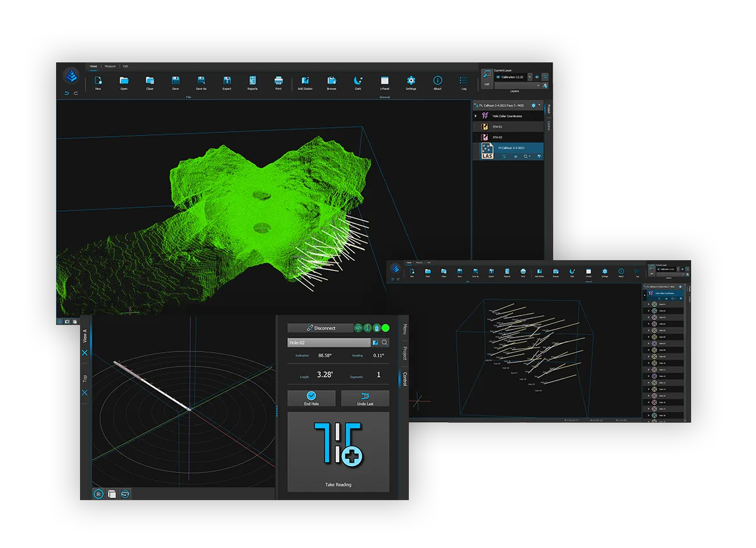Viewport: 756px width, 548px height.
Task: Select STA-02 item in main window project tree
Action: tap(508, 137)
